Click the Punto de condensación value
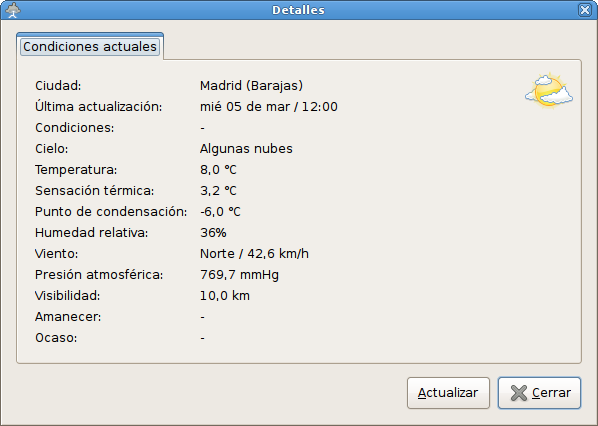598x426 pixels. 220,212
